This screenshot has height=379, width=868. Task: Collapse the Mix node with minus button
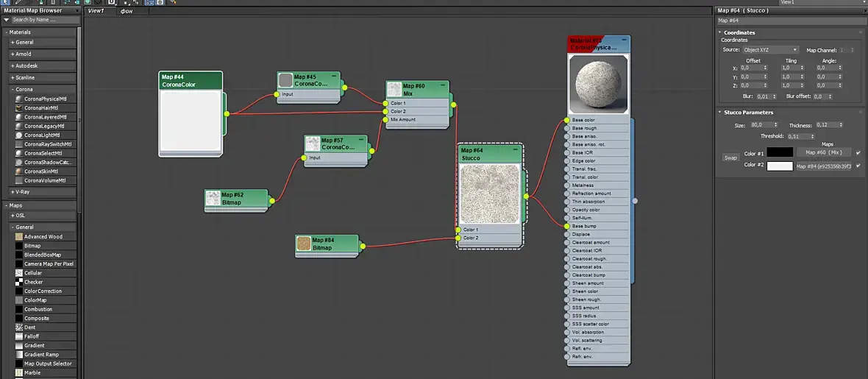(x=444, y=85)
